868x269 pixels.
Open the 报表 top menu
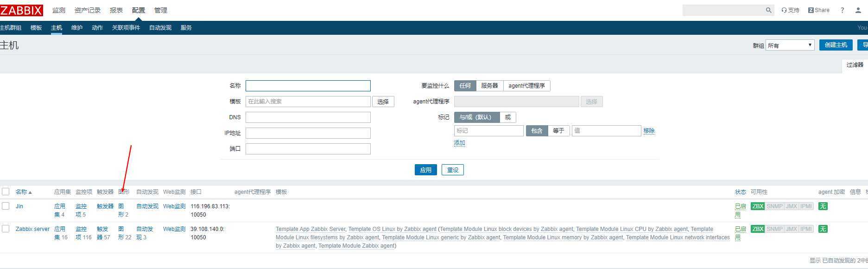[x=116, y=10]
